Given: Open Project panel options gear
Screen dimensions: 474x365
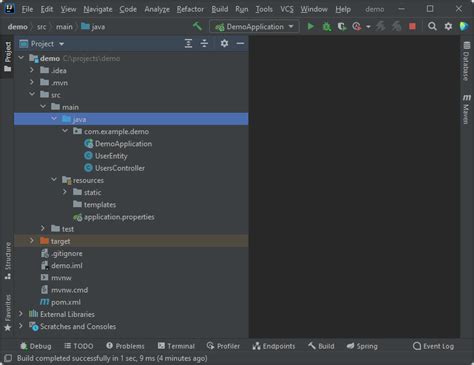Looking at the screenshot, I should pyautogui.click(x=224, y=43).
